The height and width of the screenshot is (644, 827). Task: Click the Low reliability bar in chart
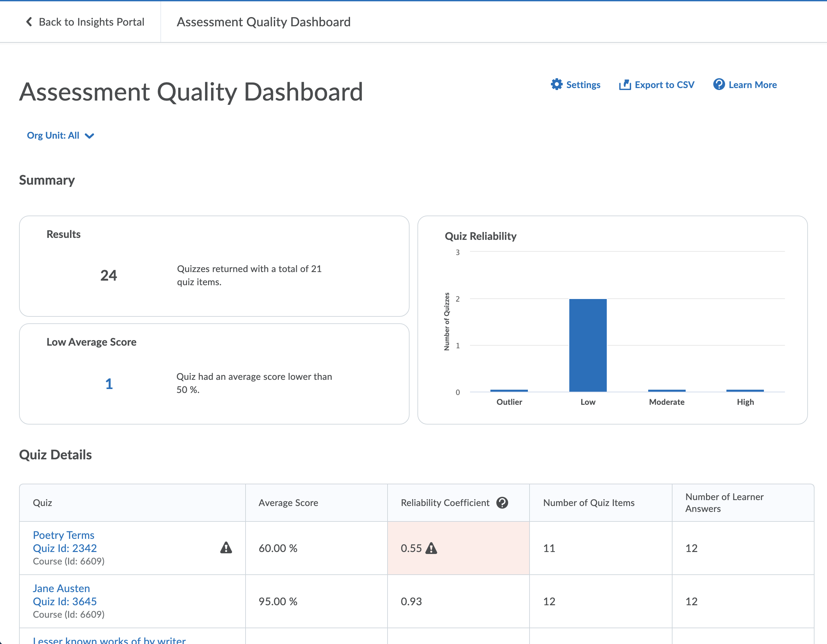pos(588,345)
